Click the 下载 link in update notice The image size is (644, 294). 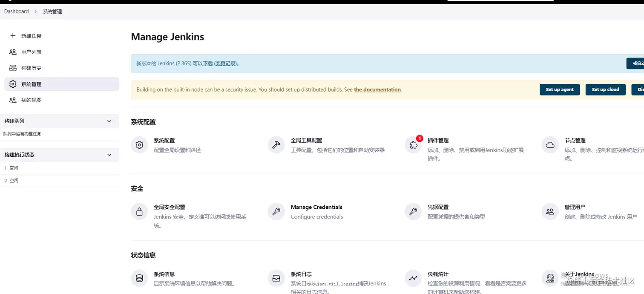(208, 63)
